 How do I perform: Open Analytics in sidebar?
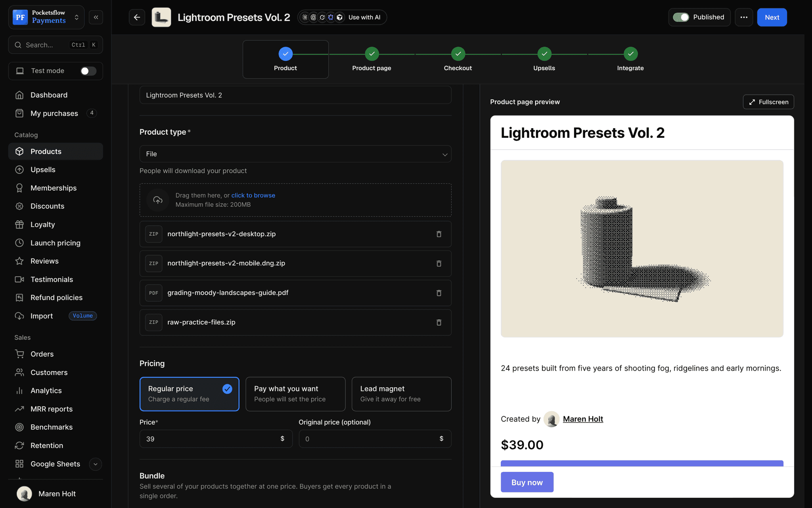click(56, 391)
